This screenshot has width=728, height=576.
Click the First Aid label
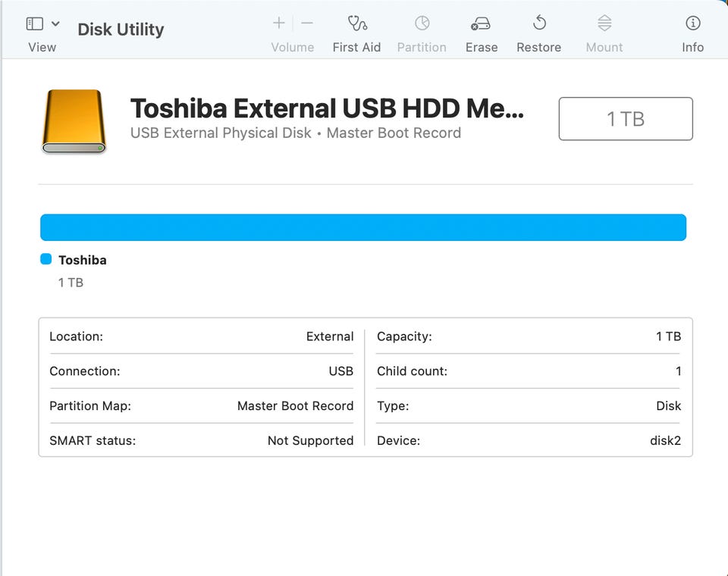[356, 47]
